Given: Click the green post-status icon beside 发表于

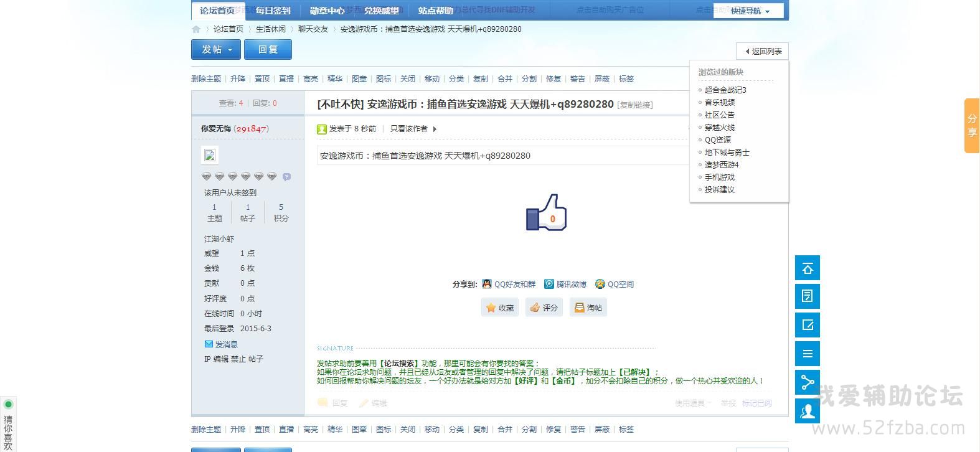Looking at the screenshot, I should coord(322,129).
